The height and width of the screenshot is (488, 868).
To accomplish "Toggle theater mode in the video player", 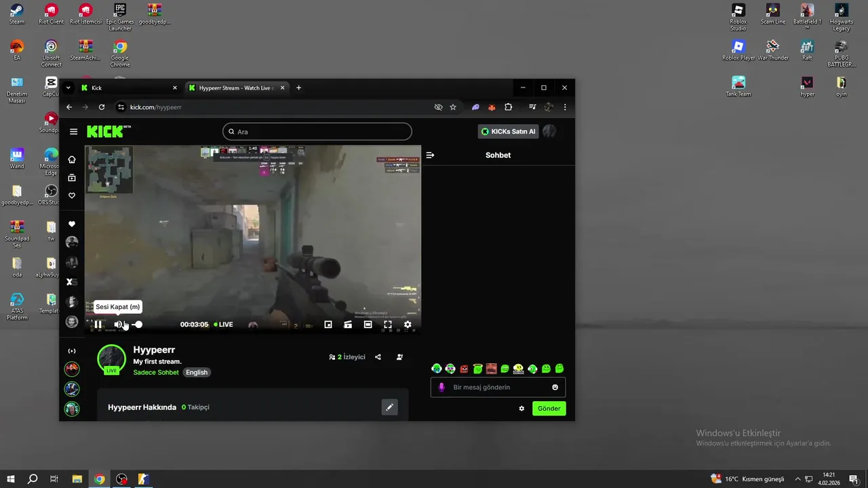I will [x=368, y=325].
